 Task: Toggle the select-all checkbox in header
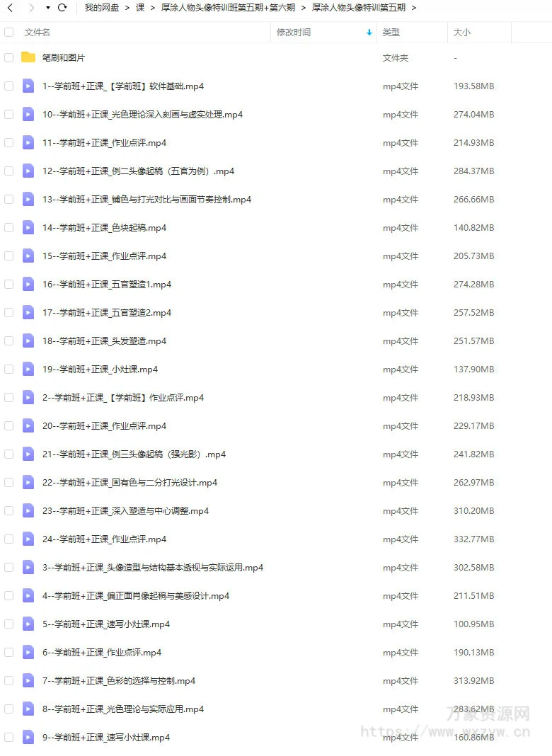[x=8, y=33]
